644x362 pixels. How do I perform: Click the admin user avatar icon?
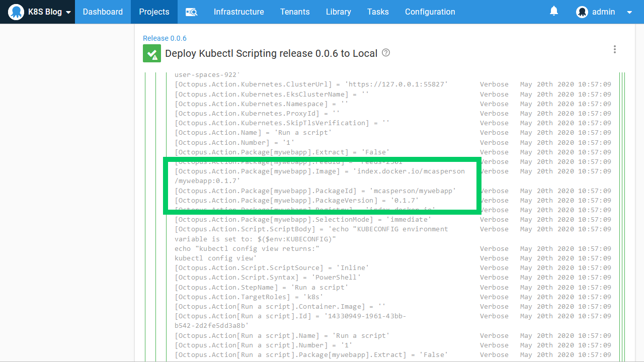(x=582, y=12)
